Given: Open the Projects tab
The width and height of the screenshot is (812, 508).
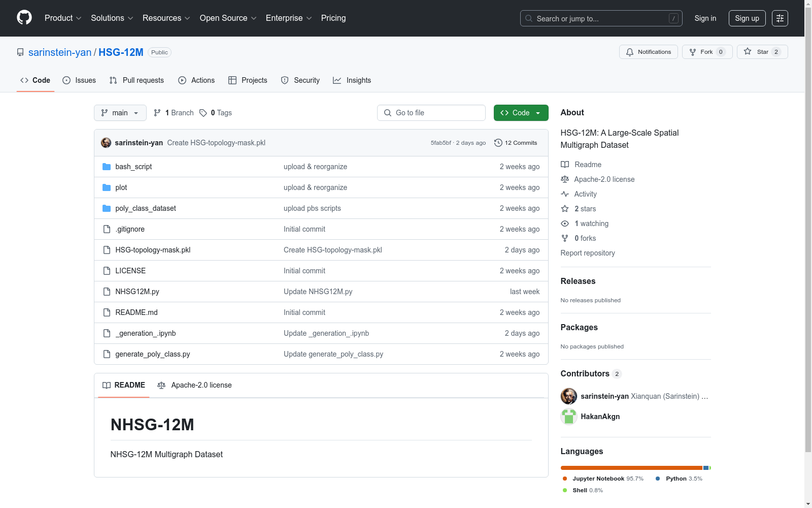Looking at the screenshot, I should [x=248, y=80].
